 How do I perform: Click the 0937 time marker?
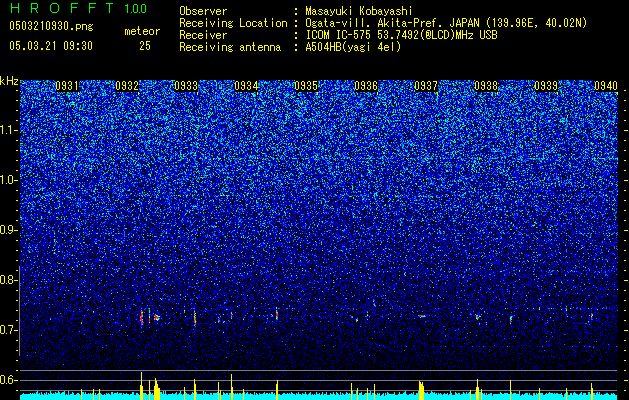[x=426, y=86]
